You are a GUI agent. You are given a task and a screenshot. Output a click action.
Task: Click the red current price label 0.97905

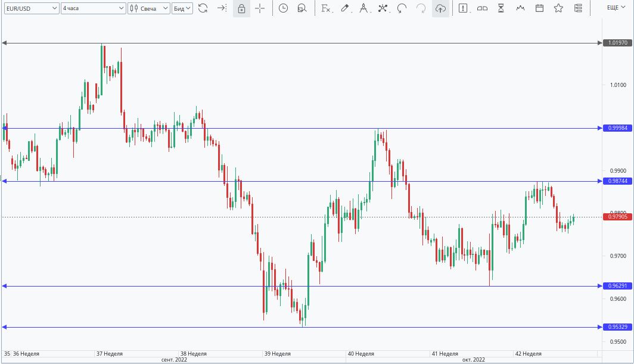tap(617, 217)
